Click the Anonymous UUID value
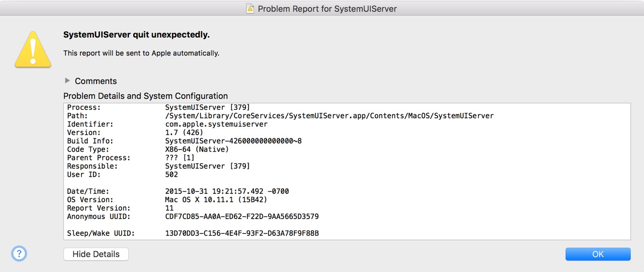The height and width of the screenshot is (272, 644). tap(242, 217)
